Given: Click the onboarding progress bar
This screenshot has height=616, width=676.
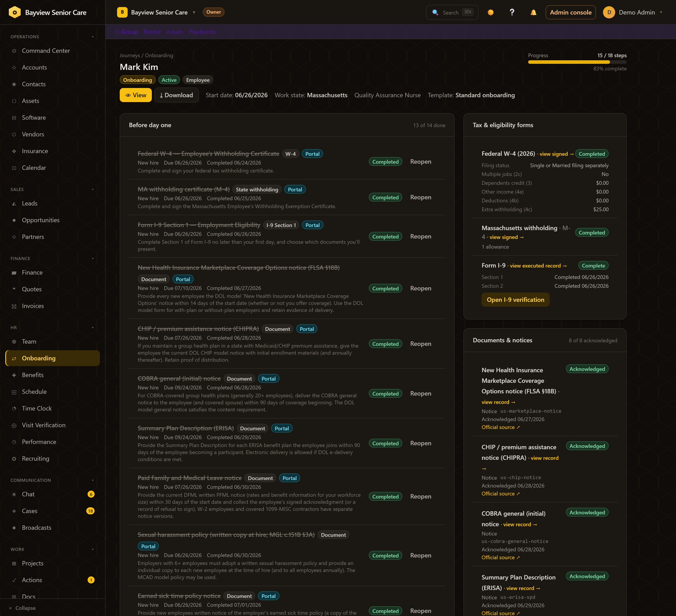Looking at the screenshot, I should [577, 62].
